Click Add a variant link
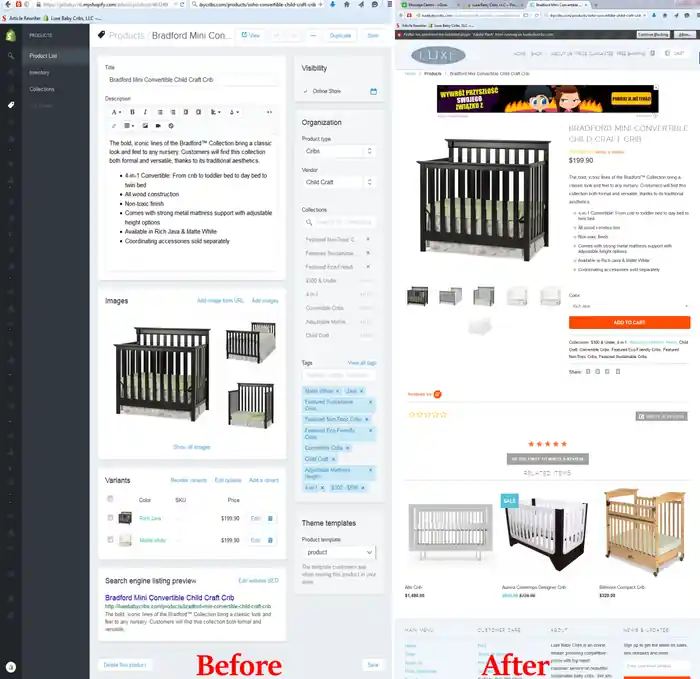 tap(264, 480)
